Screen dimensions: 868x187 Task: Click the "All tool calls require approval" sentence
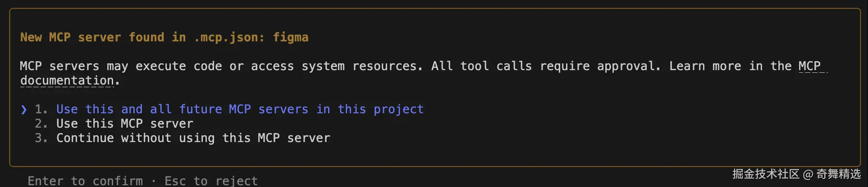point(545,66)
